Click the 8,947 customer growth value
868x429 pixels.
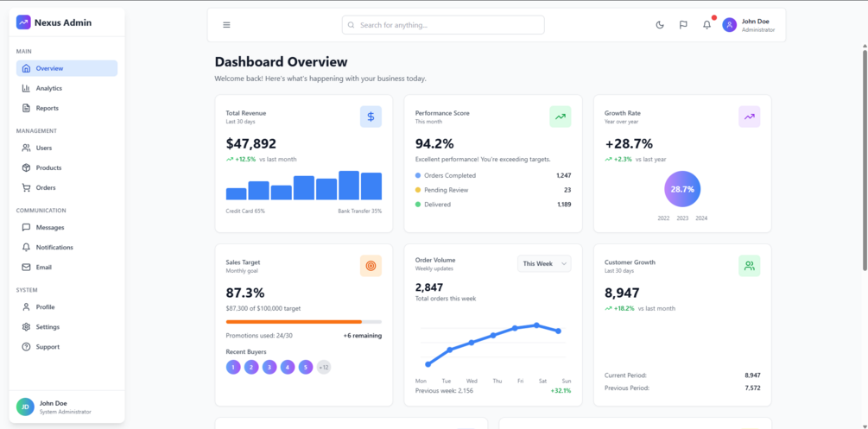click(x=622, y=293)
